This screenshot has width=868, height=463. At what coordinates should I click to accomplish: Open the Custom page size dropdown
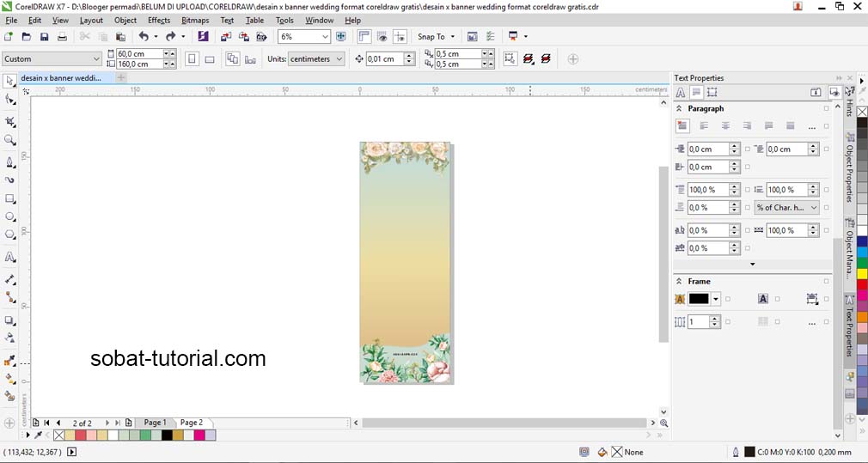click(96, 58)
